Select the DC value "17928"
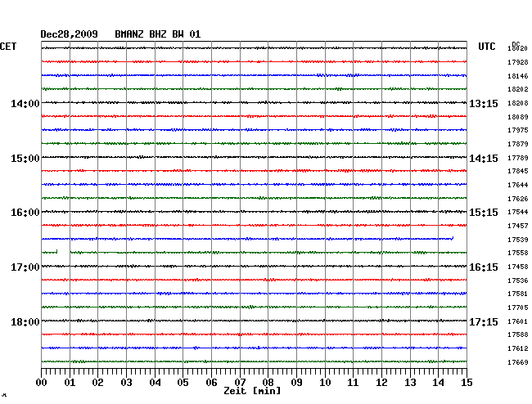 (x=518, y=62)
